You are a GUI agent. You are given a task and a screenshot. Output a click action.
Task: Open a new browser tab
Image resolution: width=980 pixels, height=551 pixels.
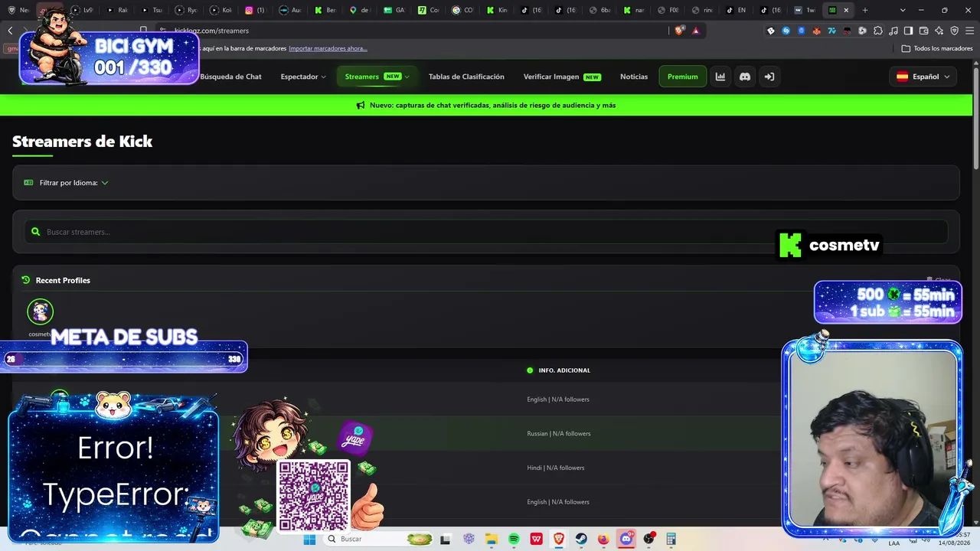865,10
